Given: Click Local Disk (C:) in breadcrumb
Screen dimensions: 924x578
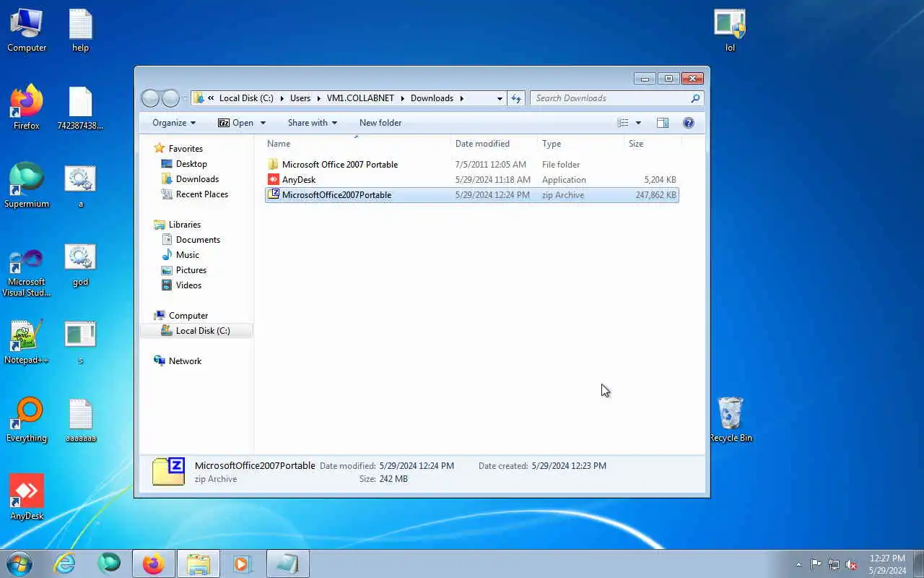Looking at the screenshot, I should coord(246,98).
